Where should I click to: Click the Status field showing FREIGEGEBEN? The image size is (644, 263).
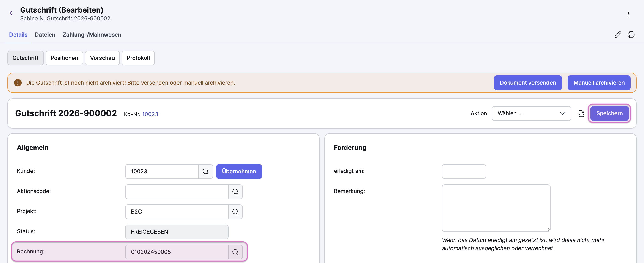tap(177, 232)
